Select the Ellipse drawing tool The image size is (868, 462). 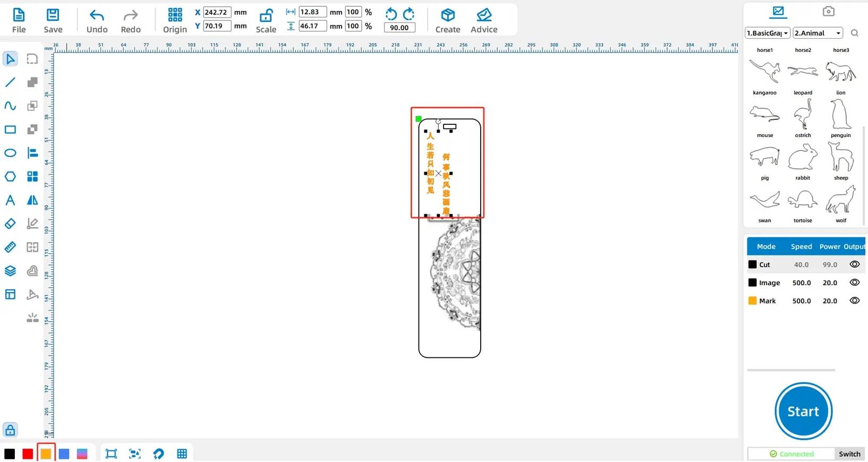coord(10,153)
